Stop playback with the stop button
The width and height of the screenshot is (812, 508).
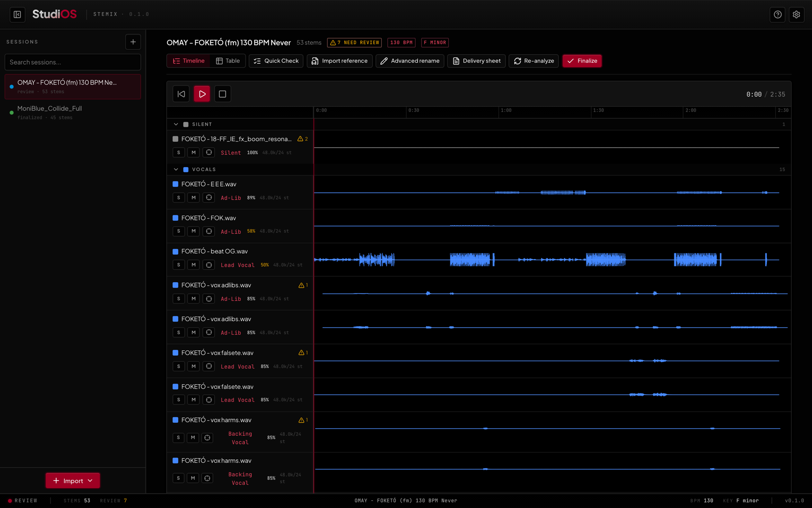click(222, 94)
